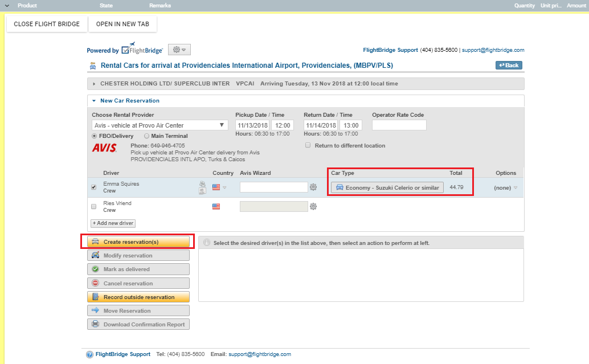Click the Pickup Date field
The image size is (589, 364).
(x=252, y=125)
